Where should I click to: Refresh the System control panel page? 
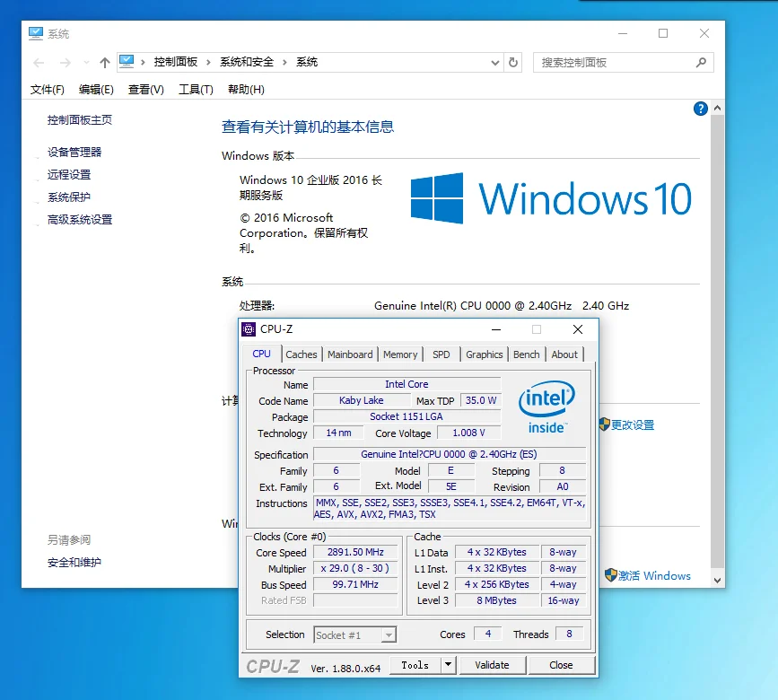coord(513,63)
